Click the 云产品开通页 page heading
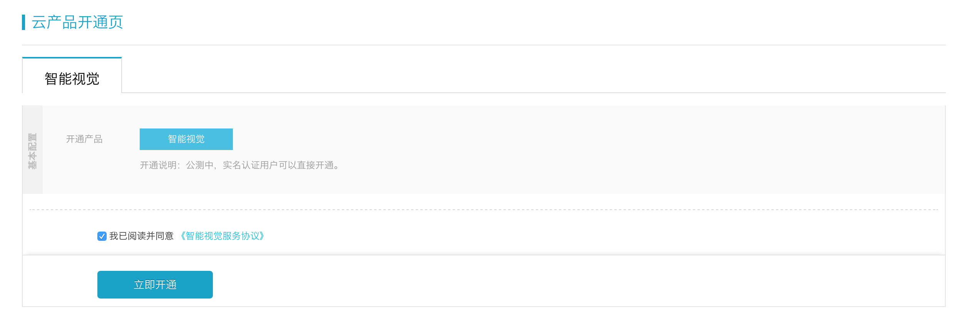980x327 pixels. tap(77, 22)
